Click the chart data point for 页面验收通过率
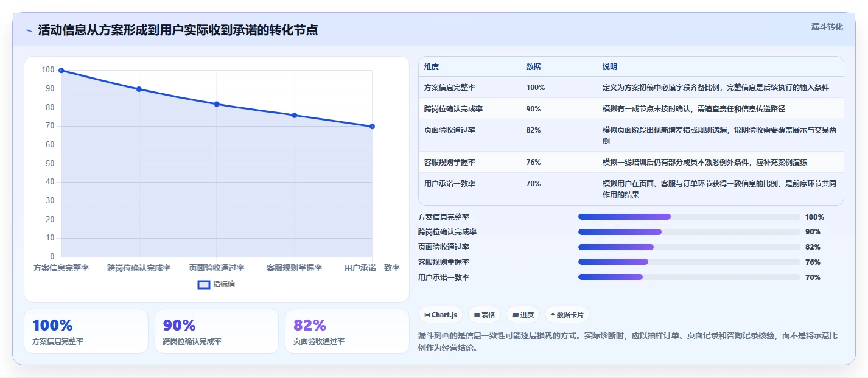 217,104
